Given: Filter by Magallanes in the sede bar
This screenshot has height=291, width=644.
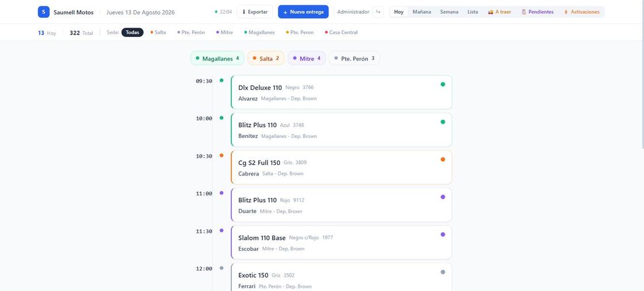Looking at the screenshot, I should pos(259,32).
